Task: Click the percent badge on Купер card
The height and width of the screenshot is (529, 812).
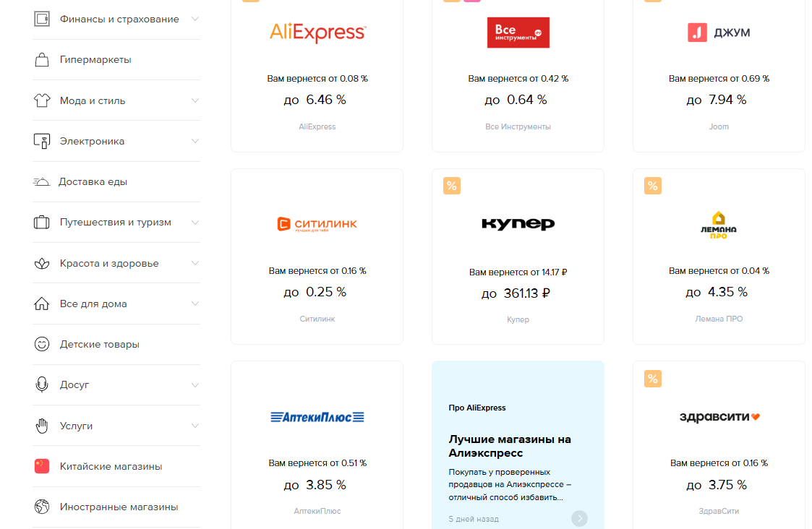Action: [452, 186]
